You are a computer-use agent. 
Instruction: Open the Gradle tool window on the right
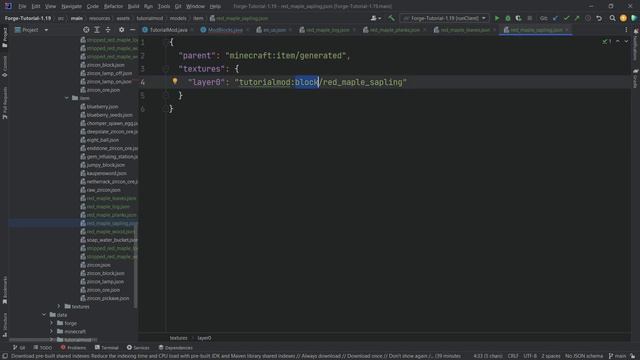[636, 78]
